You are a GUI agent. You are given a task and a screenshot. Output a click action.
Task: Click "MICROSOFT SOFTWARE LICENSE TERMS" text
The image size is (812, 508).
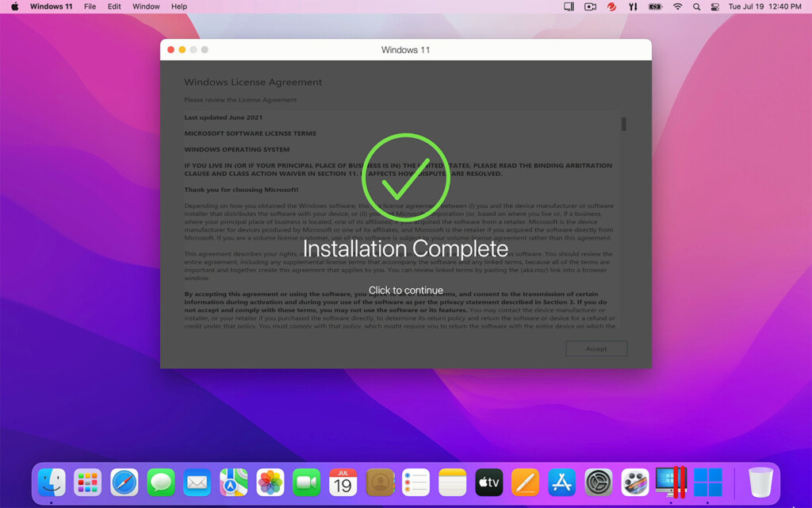coord(250,133)
